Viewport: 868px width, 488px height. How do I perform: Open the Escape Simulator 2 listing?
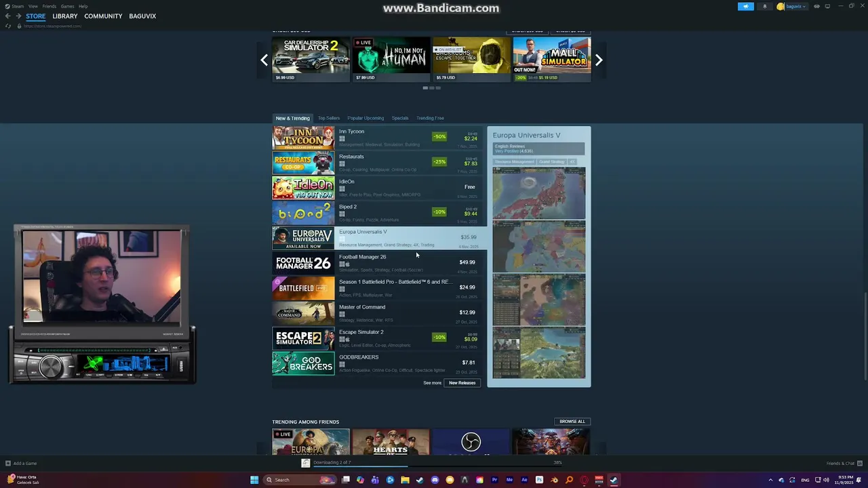376,338
